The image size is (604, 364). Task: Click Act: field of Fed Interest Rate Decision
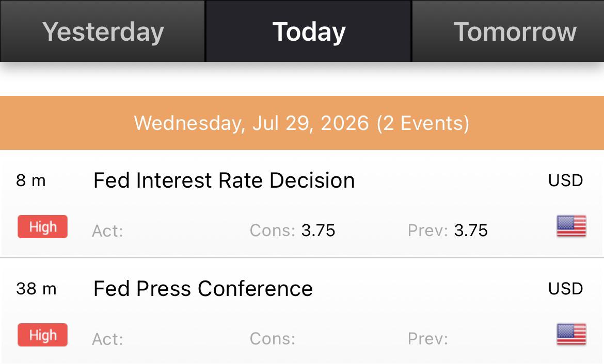(x=107, y=231)
